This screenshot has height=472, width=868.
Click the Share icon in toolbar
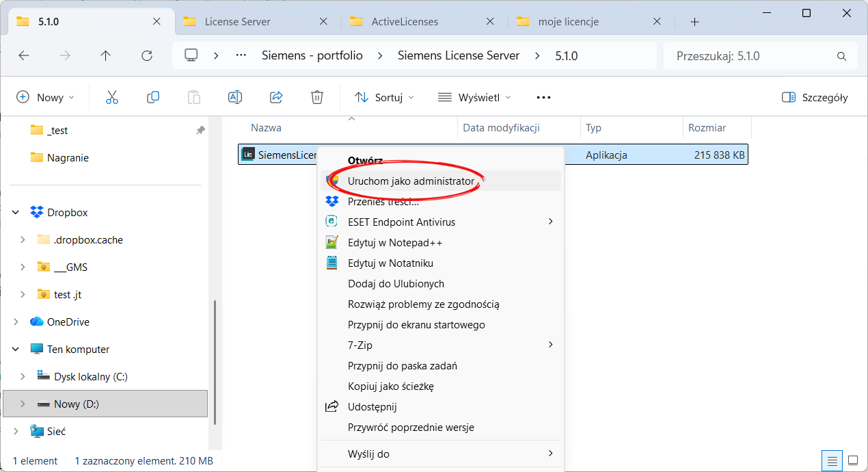tap(276, 97)
